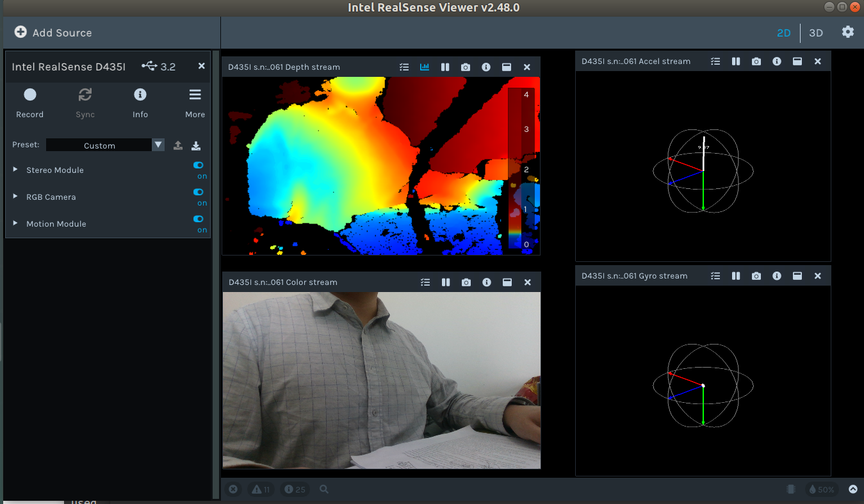Expand the Stereo Module section
This screenshot has height=504, width=864.
[x=15, y=170]
